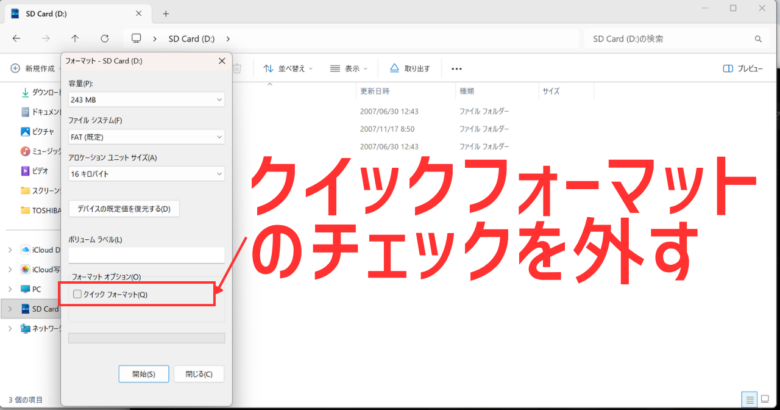This screenshot has width=780, height=410.
Task: Go back with the back arrow
Action: [x=16, y=38]
